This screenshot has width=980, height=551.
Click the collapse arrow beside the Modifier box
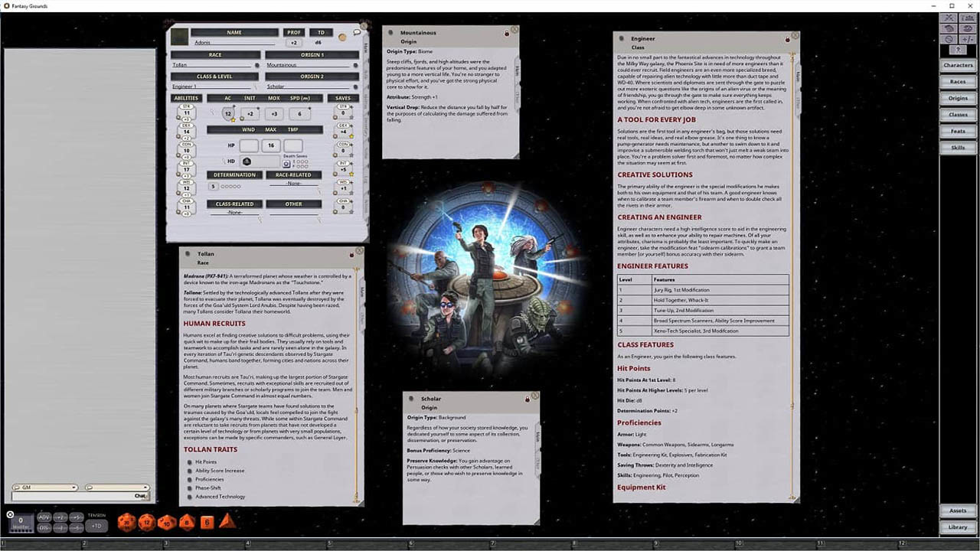click(x=11, y=514)
